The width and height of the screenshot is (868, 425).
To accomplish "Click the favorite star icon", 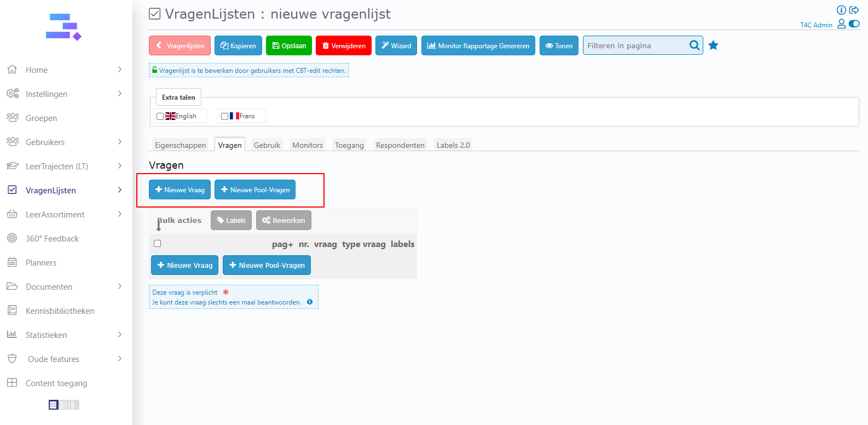I will (x=713, y=45).
